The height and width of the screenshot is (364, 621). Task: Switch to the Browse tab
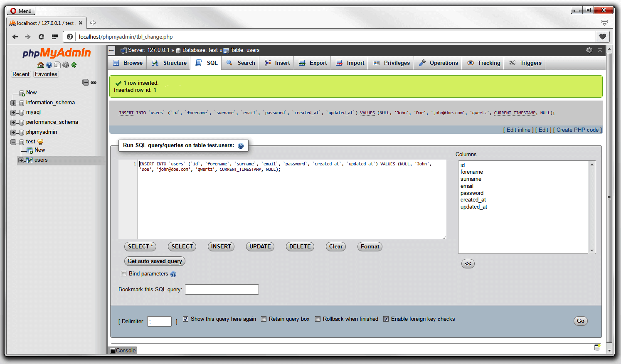click(x=127, y=63)
